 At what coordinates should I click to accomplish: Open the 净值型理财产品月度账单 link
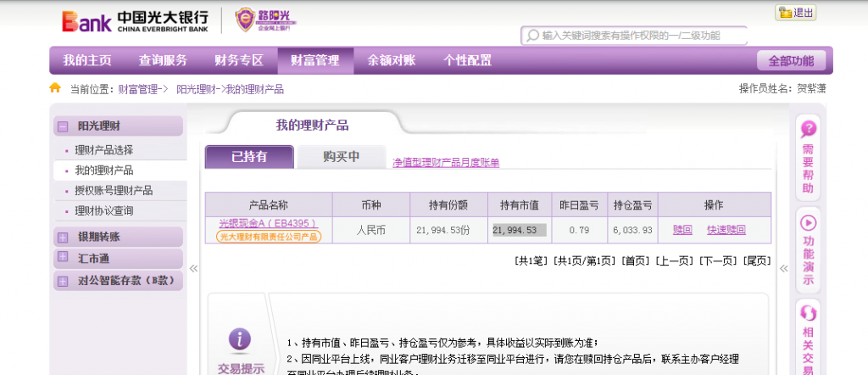click(446, 162)
